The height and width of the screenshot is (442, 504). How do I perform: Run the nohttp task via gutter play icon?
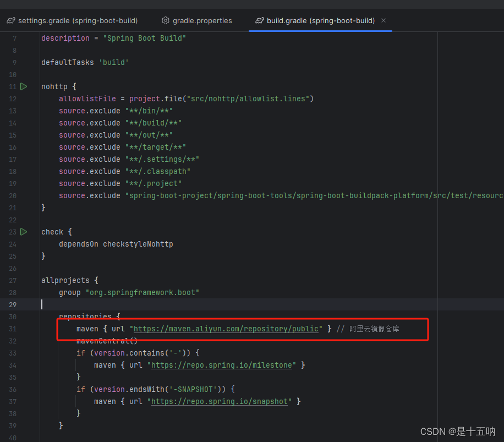(24, 86)
